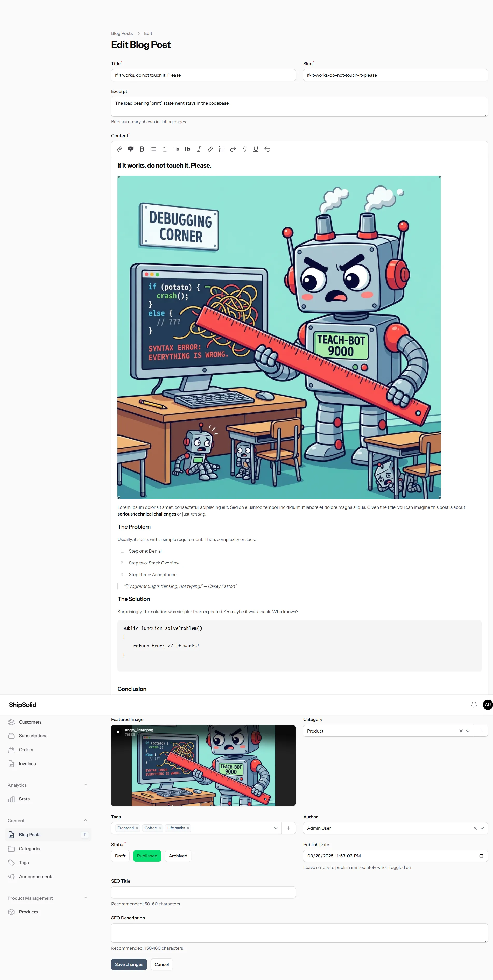This screenshot has height=980, width=493.
Task: Click the Save changes button
Action: (129, 964)
